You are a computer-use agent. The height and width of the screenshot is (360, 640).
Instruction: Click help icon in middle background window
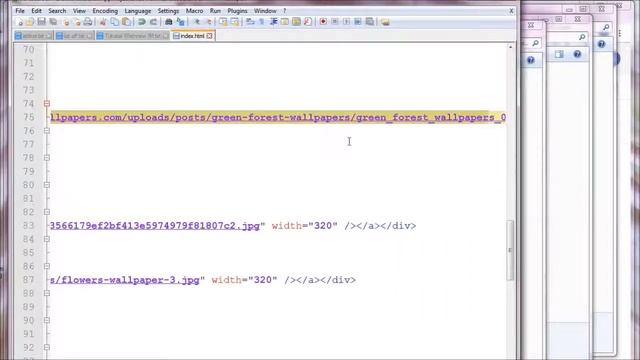point(577,54)
